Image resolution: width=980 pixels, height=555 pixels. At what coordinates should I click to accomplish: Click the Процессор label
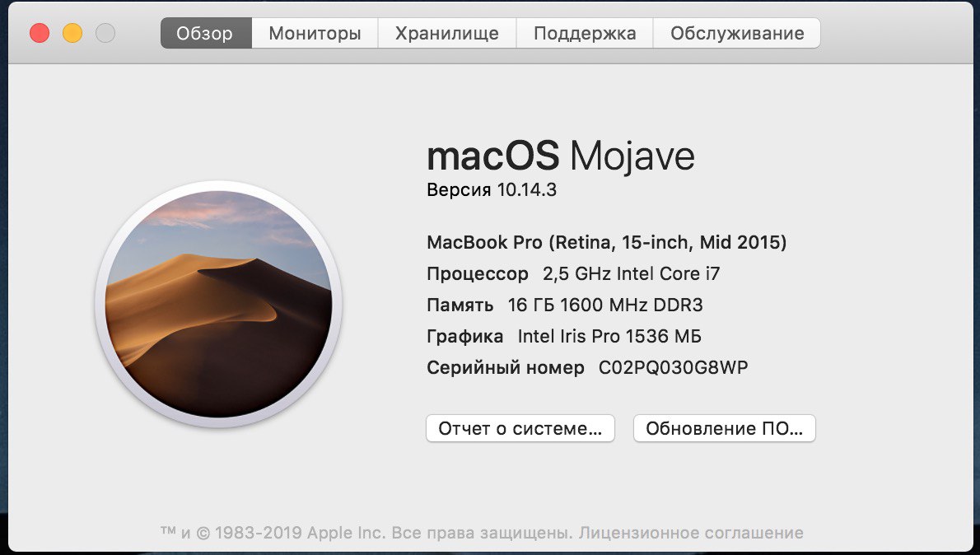(478, 273)
